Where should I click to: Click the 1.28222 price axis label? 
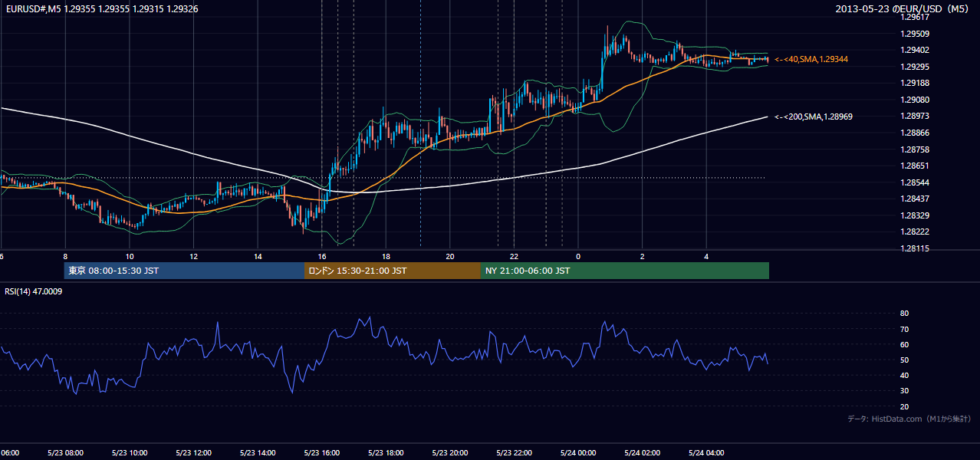click(x=916, y=232)
